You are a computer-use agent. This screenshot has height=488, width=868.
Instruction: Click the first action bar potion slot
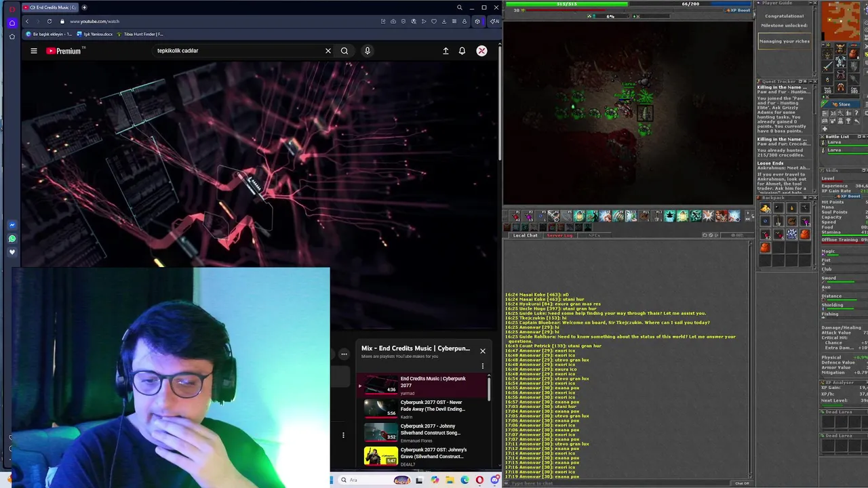click(x=516, y=216)
